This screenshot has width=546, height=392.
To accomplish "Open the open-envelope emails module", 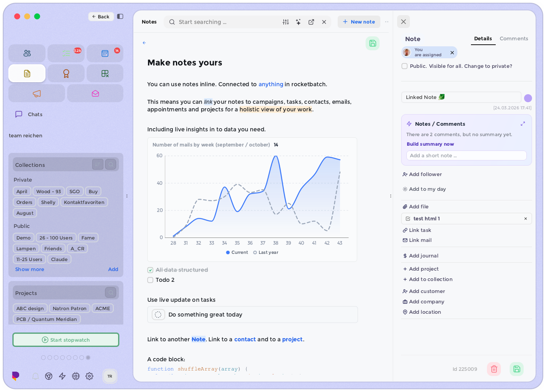I will point(95,93).
